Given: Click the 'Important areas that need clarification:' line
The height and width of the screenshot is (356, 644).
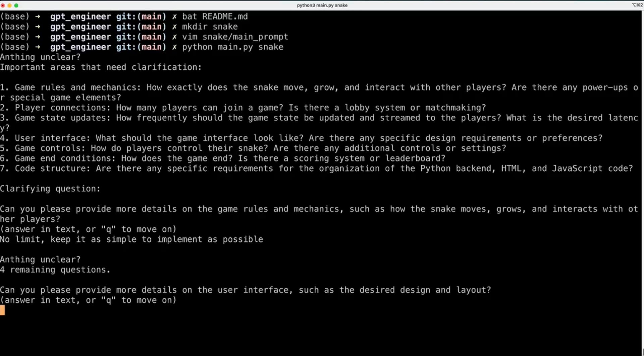Looking at the screenshot, I should tap(101, 67).
